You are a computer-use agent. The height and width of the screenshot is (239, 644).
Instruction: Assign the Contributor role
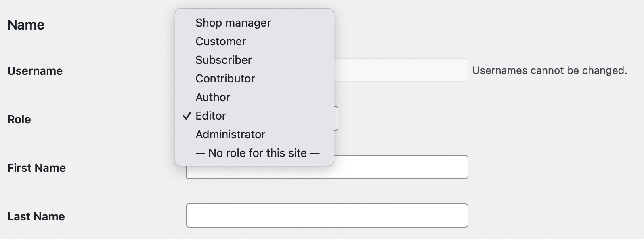coord(225,78)
